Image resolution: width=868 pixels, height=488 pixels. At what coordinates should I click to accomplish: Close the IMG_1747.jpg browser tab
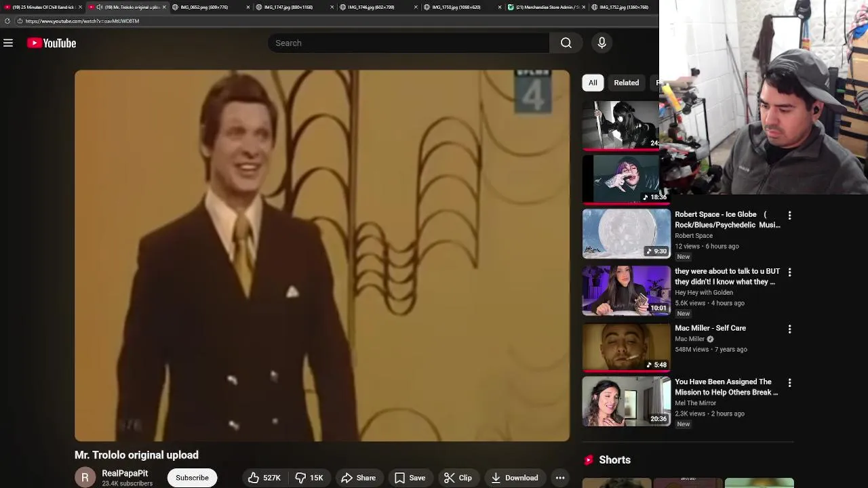coord(332,7)
